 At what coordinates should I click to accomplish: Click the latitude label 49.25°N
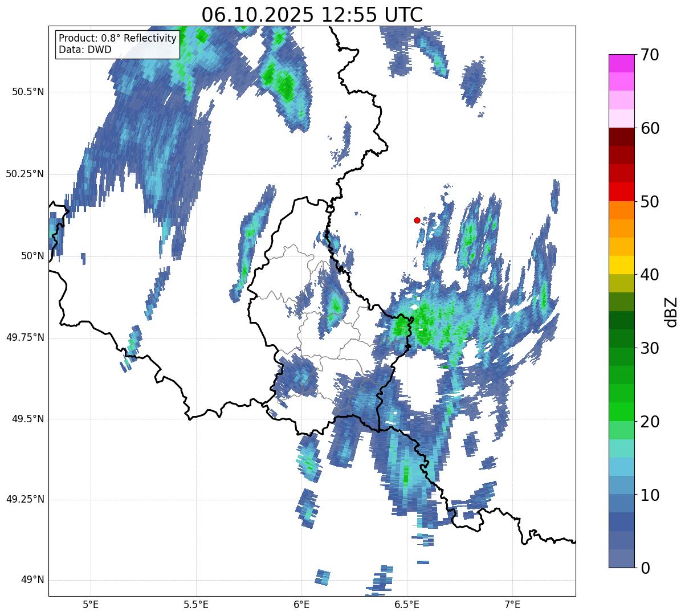point(25,499)
